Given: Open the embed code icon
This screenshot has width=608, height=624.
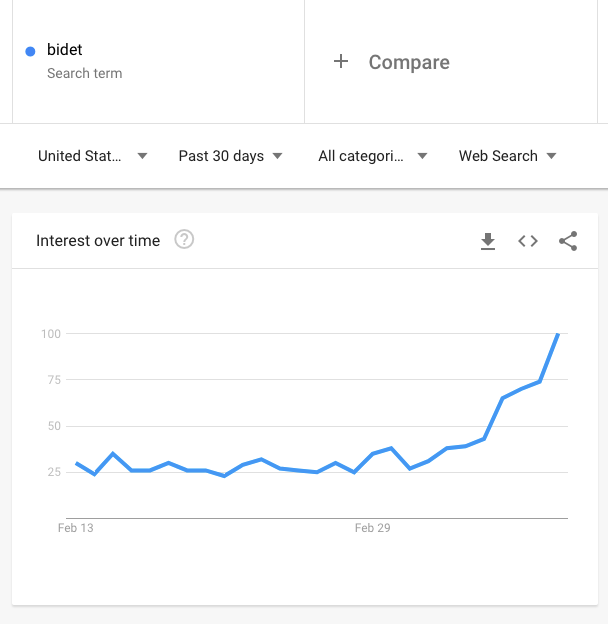Looking at the screenshot, I should click(x=528, y=241).
